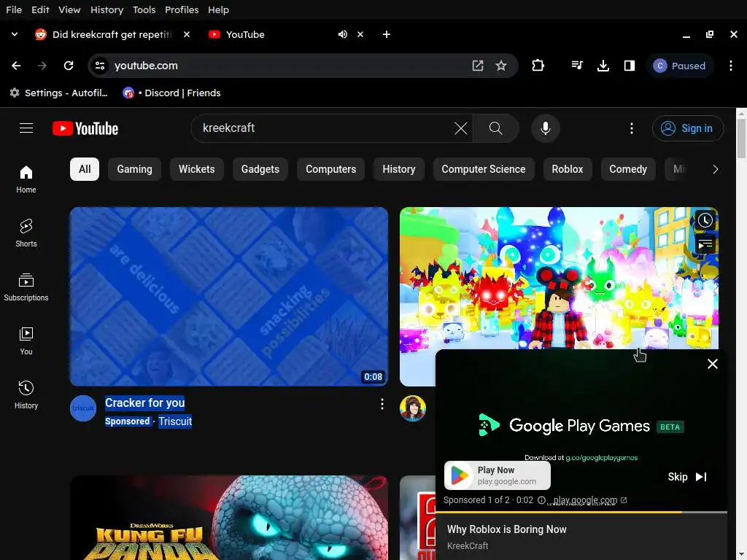Image resolution: width=747 pixels, height=560 pixels.
Task: Select the All filter chip
Action: point(85,169)
